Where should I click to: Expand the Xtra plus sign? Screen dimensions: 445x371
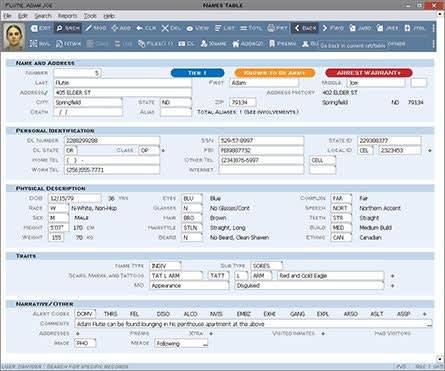click(x=211, y=333)
